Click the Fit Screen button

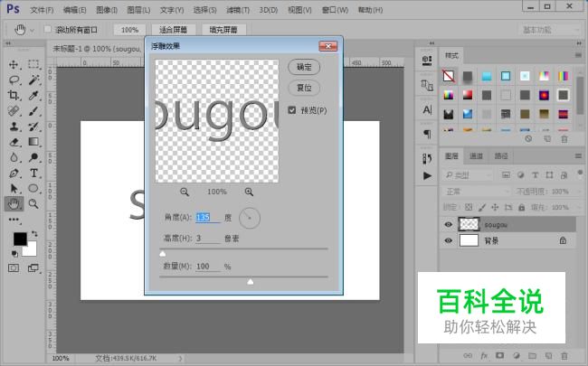[x=174, y=30]
